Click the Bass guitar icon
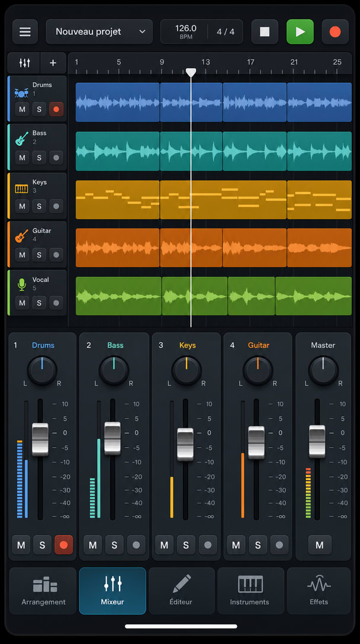Viewport: 360px width, 644px height. tap(21, 139)
